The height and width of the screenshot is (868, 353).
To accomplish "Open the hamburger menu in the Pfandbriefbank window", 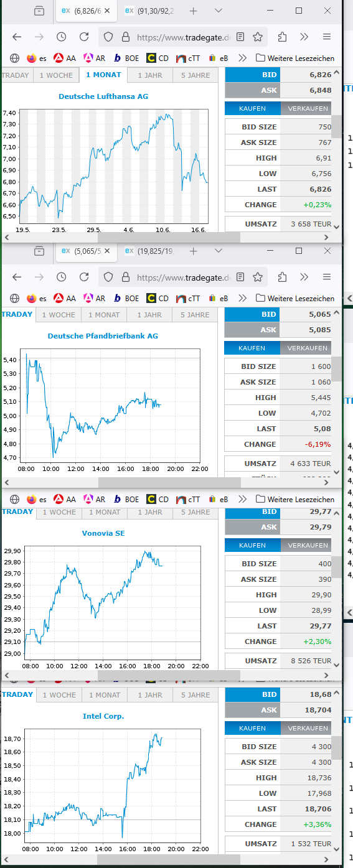I will tap(327, 277).
